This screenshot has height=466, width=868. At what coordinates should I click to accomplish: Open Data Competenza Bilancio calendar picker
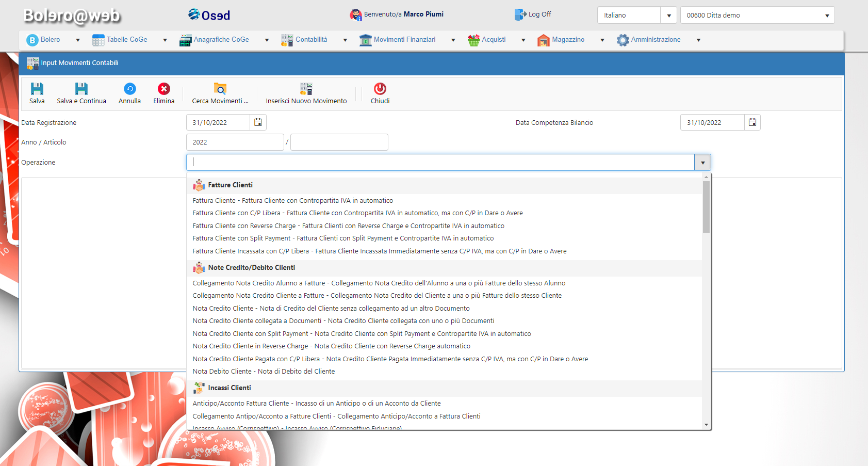click(x=752, y=122)
